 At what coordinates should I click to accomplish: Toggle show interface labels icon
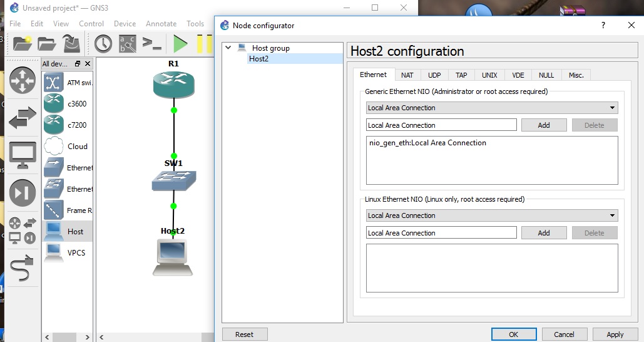point(127,44)
